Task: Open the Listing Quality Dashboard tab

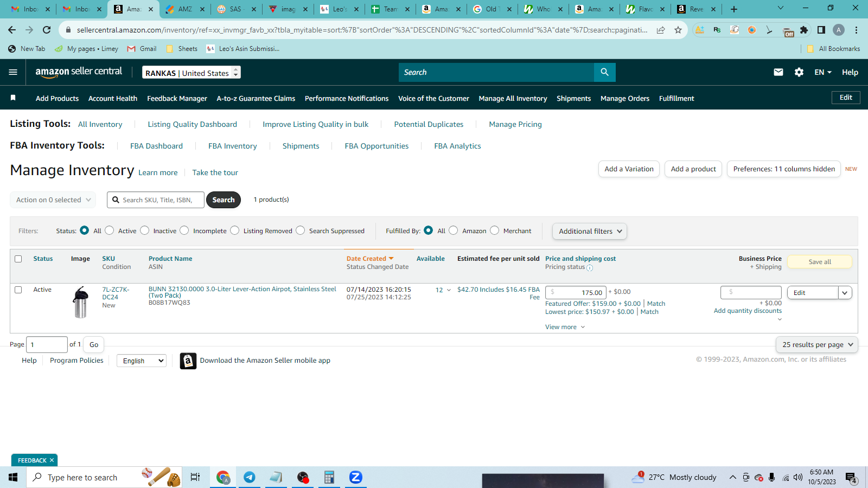Action: point(192,124)
